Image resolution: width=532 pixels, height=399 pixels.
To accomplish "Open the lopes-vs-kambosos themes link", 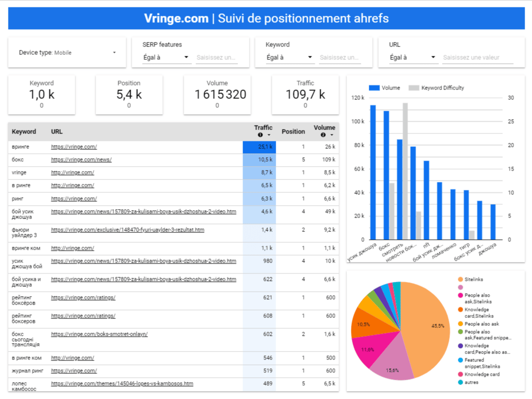I will click(x=122, y=384).
